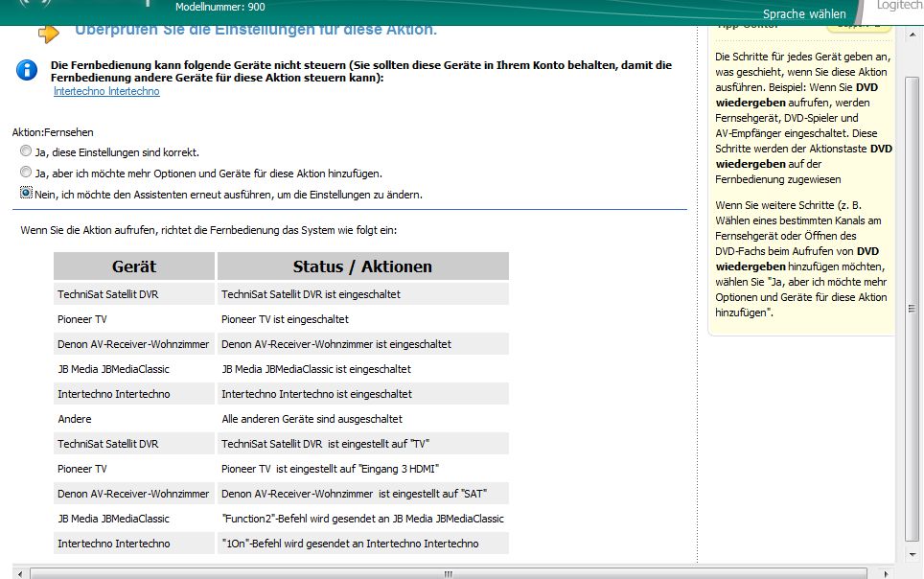
Task: Choose option to add more Optionen und Geräte
Action: [26, 173]
